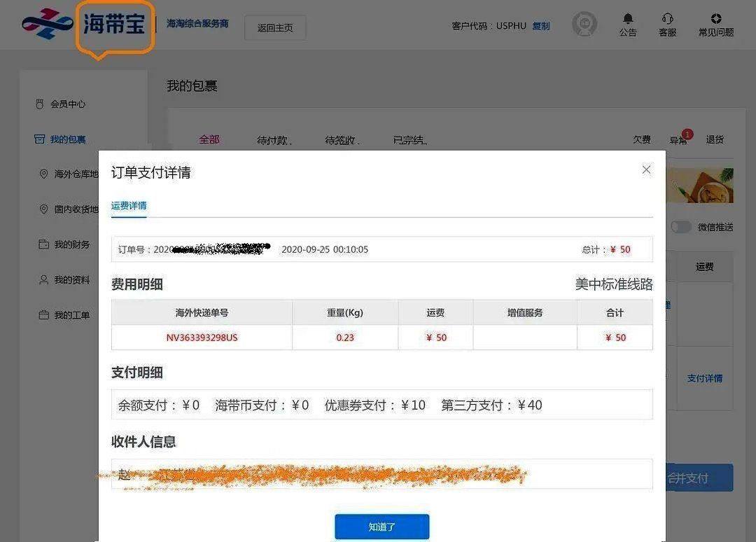Screen dimensions: 756x542
Task: Click the 我的财务 wallet icon
Action: [43, 244]
